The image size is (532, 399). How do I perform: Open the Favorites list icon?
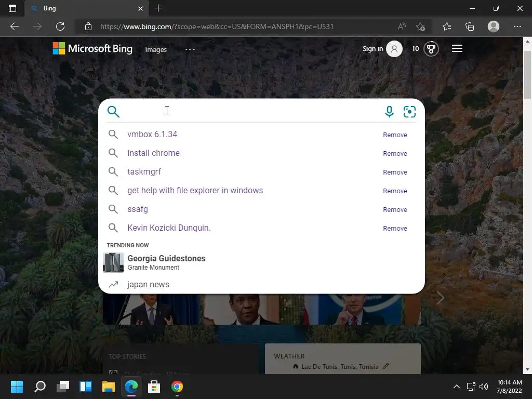[x=447, y=26]
